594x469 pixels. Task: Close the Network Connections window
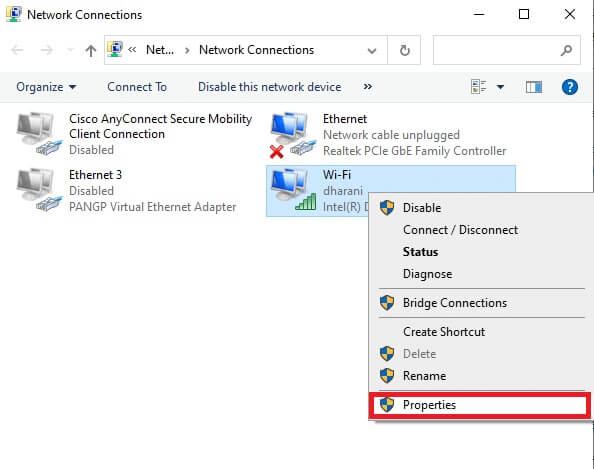pyautogui.click(x=569, y=14)
